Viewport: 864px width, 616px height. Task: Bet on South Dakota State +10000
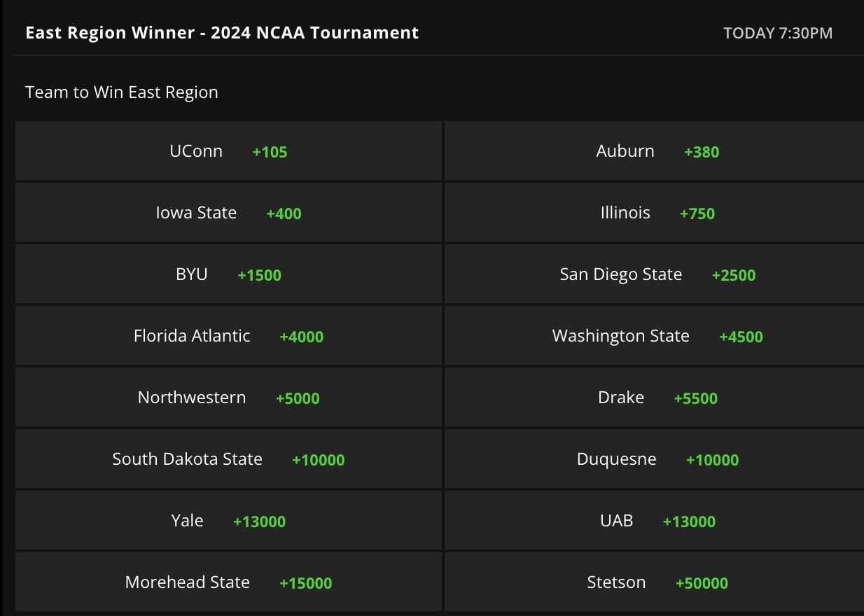click(228, 459)
